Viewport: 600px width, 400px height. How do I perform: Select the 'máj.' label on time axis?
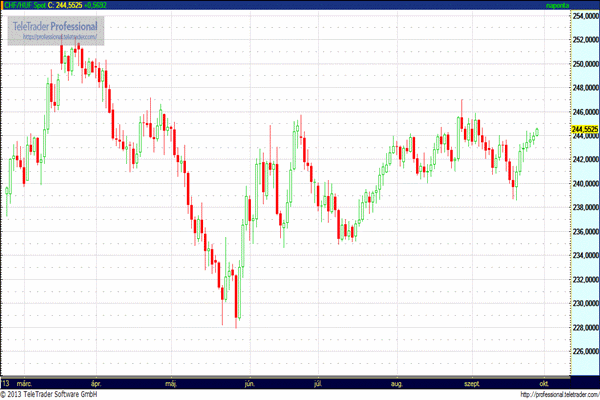pyautogui.click(x=171, y=383)
